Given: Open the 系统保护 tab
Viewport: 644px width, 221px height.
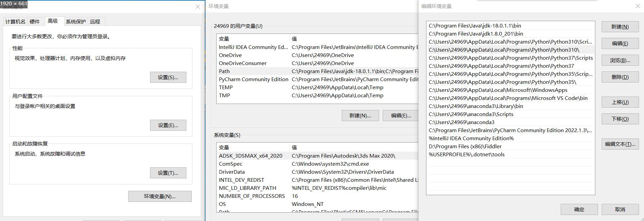Looking at the screenshot, I should point(76,22).
